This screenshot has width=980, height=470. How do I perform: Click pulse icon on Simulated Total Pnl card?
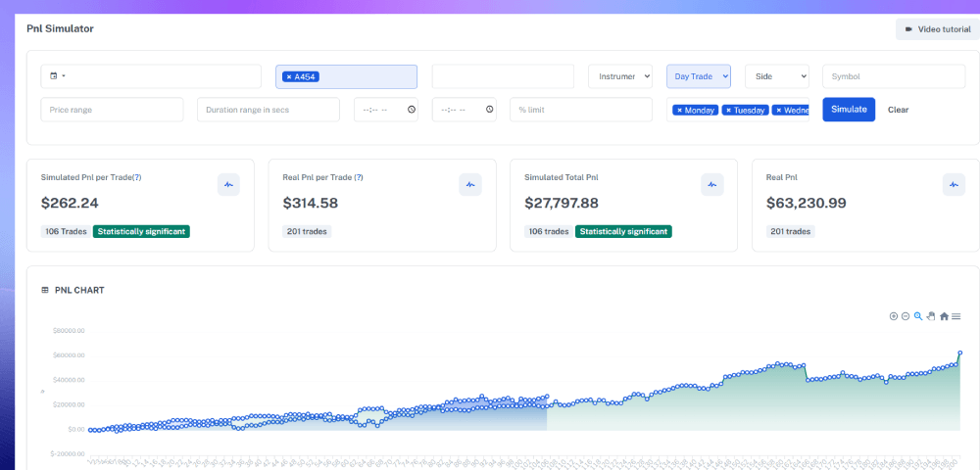pos(711,185)
